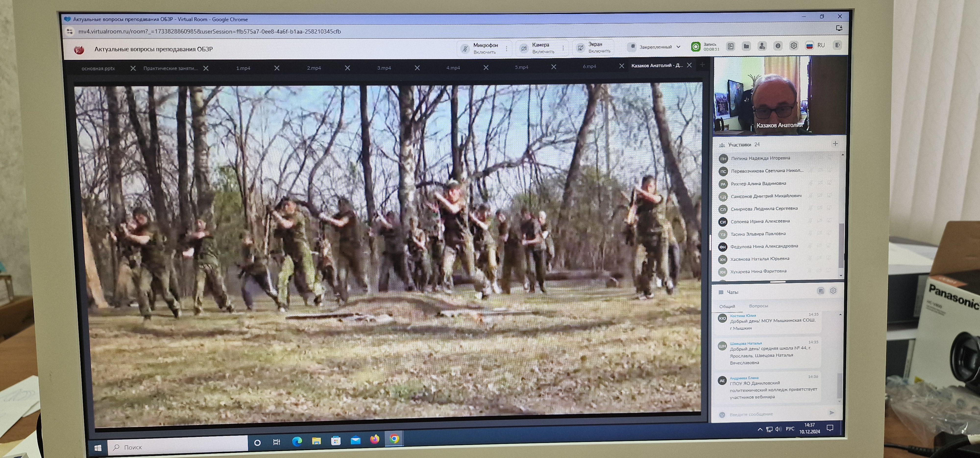Exit the room with the leave icon
Screen dimensions: 980x458
coord(837,45)
